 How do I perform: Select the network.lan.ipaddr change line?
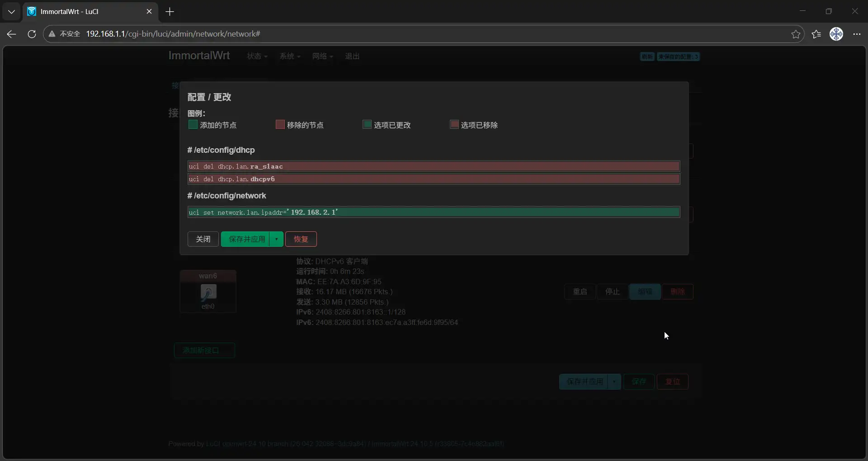point(433,212)
